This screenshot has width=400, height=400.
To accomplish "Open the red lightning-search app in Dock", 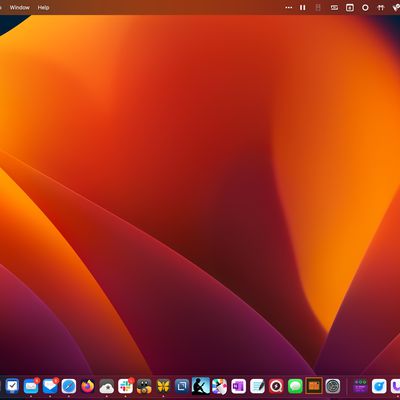I will tap(276, 386).
